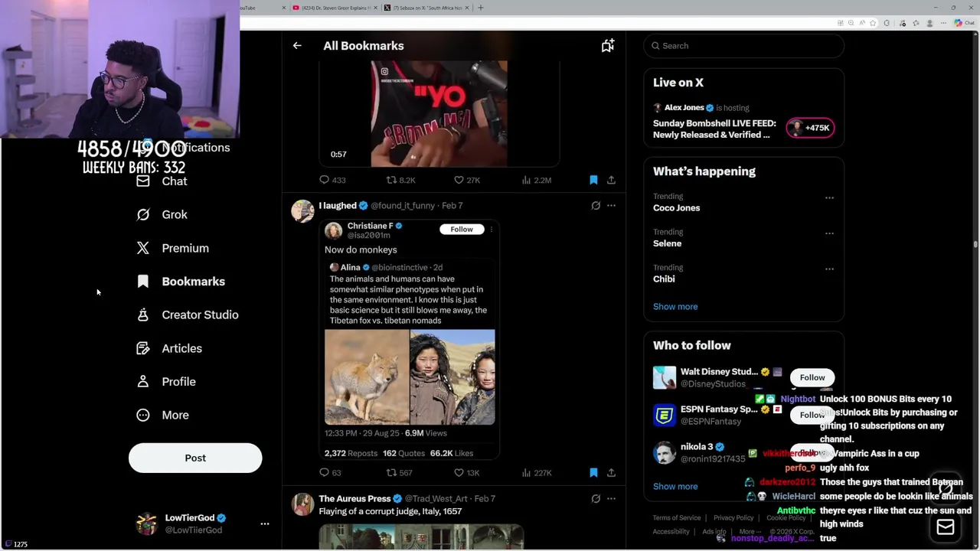
Task: Open Creator Studio in the sidebar
Action: [187, 315]
